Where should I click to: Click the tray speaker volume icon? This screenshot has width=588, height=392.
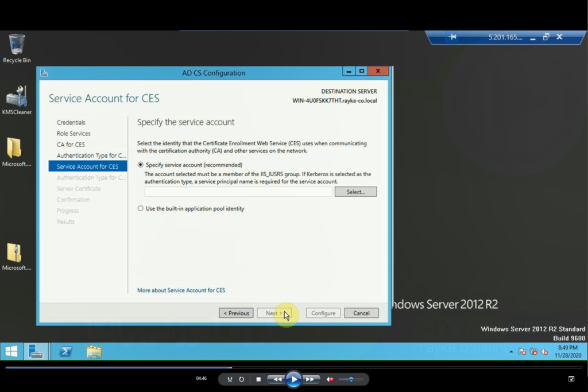point(544,351)
